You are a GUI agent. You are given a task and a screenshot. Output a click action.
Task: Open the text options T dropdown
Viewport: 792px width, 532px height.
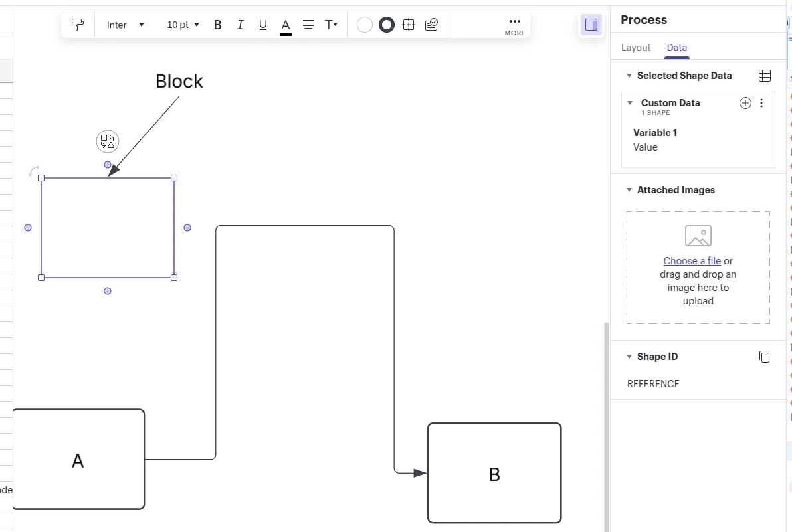tap(331, 24)
